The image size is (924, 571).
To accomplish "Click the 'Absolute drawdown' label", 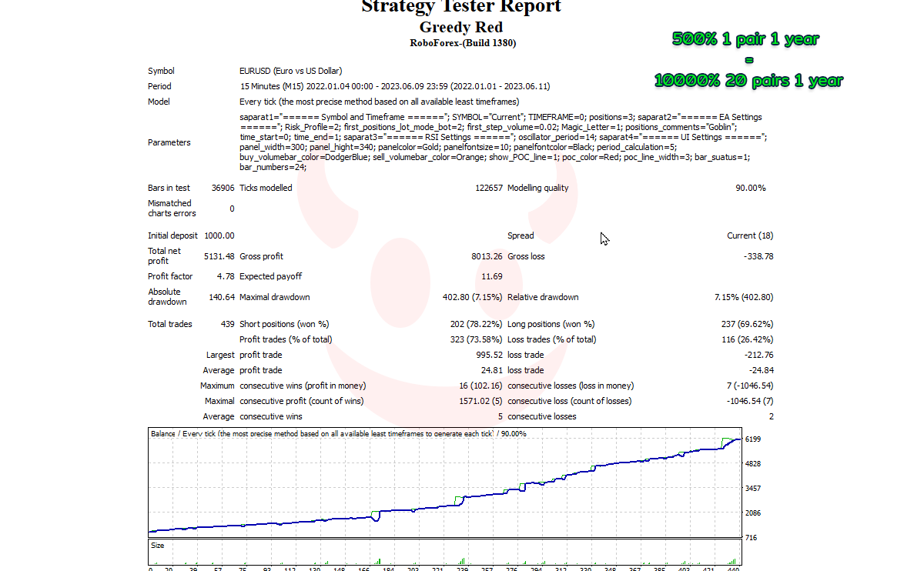I will coord(167,297).
